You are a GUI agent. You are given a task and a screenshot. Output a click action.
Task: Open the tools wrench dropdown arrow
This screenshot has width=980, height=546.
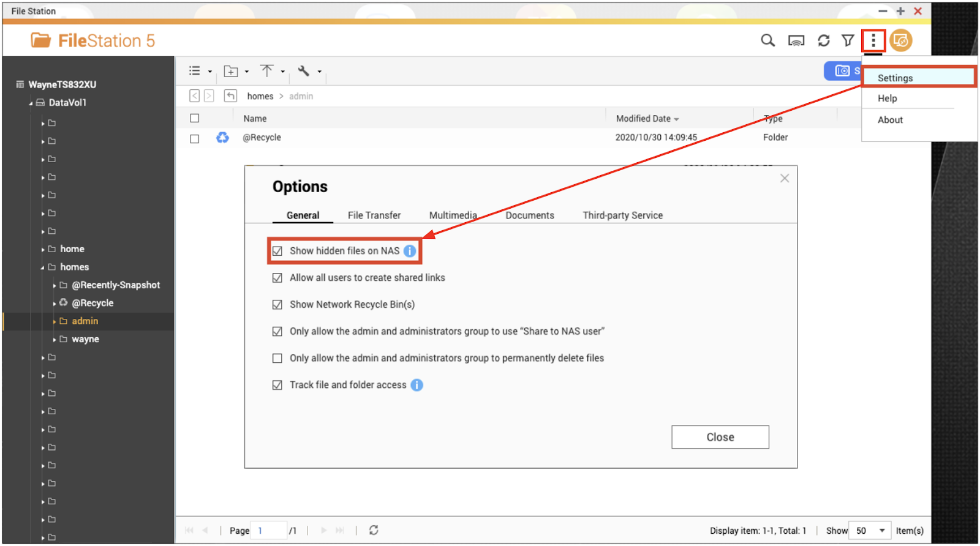click(x=319, y=72)
